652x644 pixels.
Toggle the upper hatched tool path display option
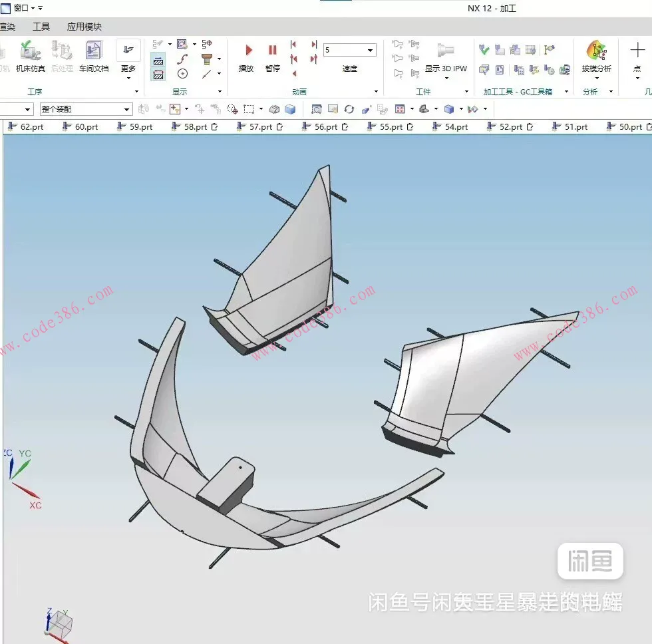tap(158, 61)
